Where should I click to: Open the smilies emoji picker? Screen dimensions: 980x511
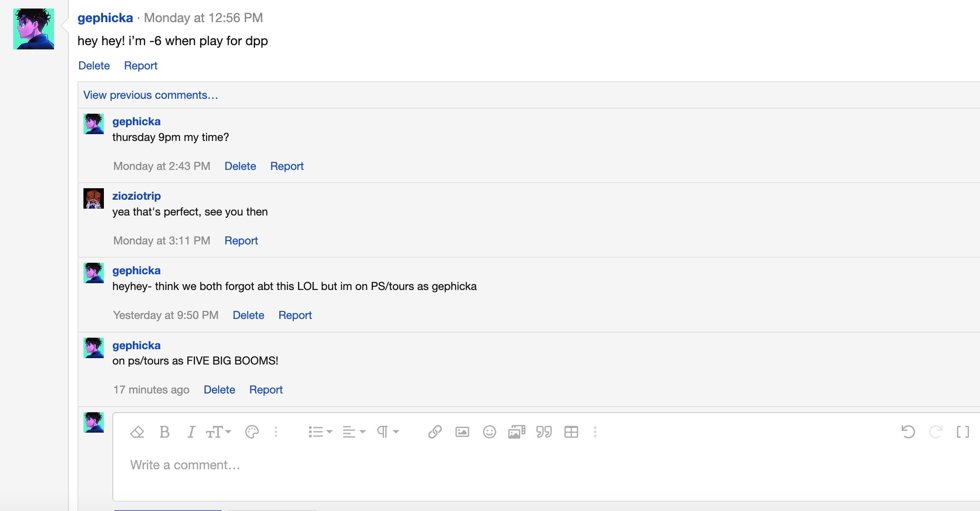[x=490, y=432]
